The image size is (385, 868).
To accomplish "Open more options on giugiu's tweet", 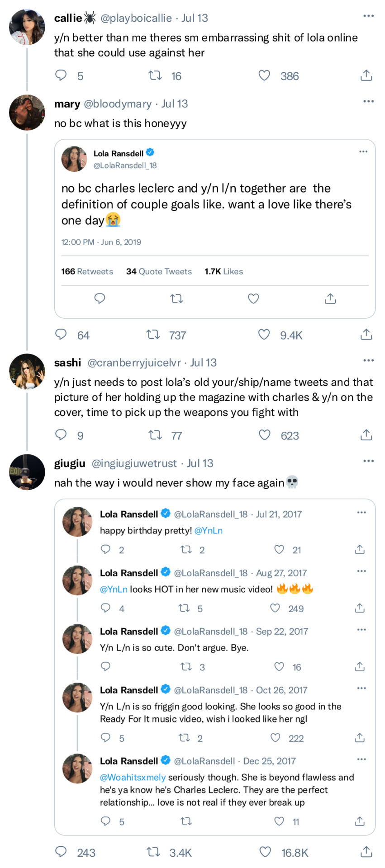I will click(x=368, y=461).
